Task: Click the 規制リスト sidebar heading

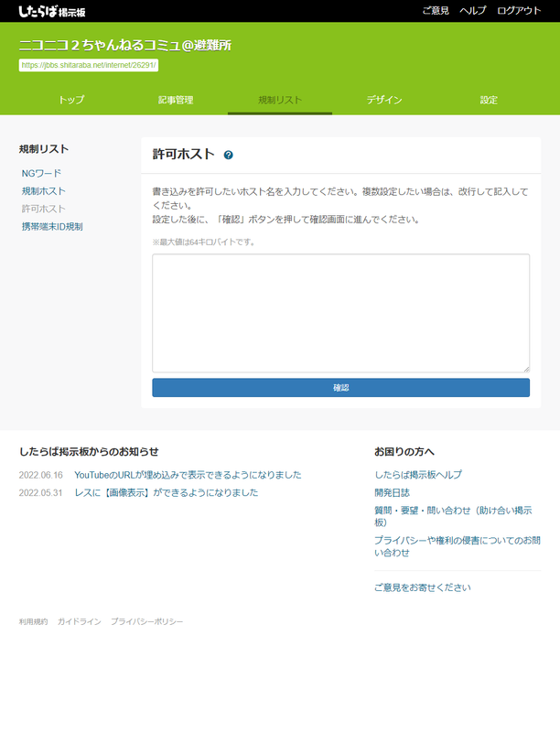Action: [44, 149]
